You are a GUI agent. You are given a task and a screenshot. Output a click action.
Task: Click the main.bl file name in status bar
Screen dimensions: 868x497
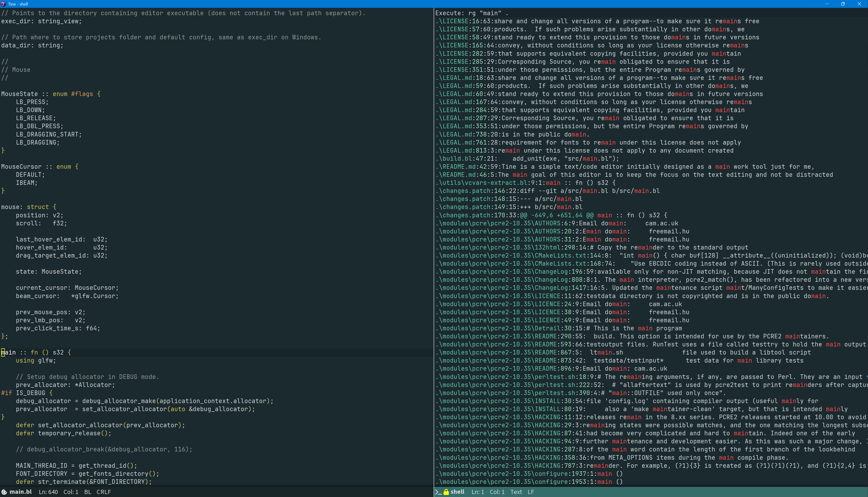(20, 492)
